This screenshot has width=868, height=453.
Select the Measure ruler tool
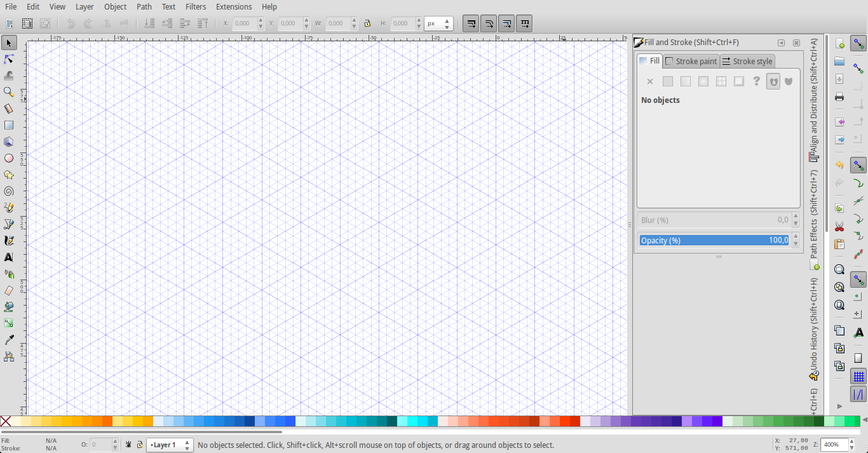pyautogui.click(x=9, y=109)
